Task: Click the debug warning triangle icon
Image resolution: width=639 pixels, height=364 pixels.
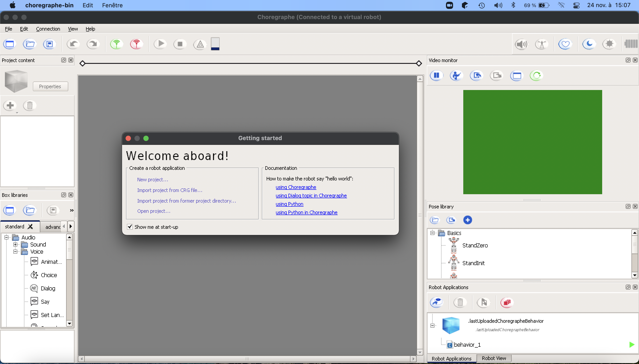Action: [200, 44]
